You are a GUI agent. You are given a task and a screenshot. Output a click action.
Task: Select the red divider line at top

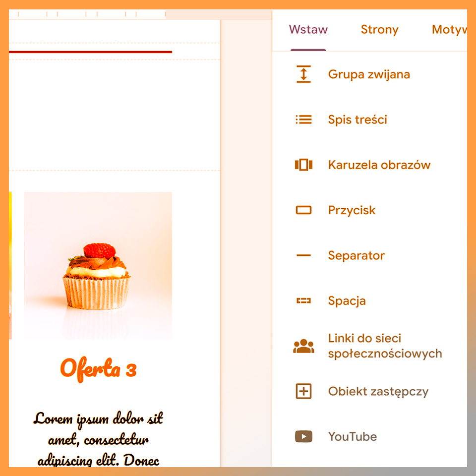click(x=90, y=52)
